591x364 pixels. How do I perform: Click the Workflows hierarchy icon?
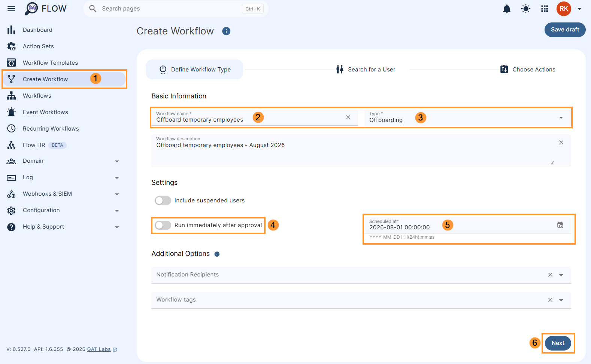[x=11, y=95]
